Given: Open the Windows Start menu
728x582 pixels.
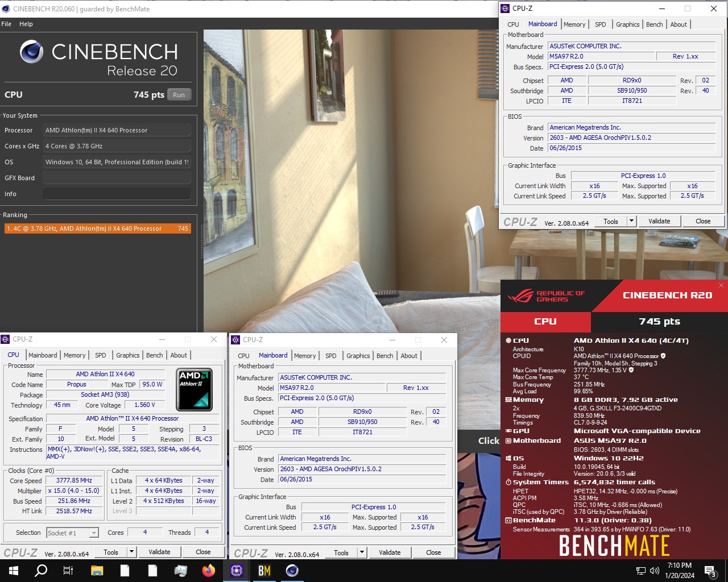Looking at the screenshot, I should coord(14,570).
